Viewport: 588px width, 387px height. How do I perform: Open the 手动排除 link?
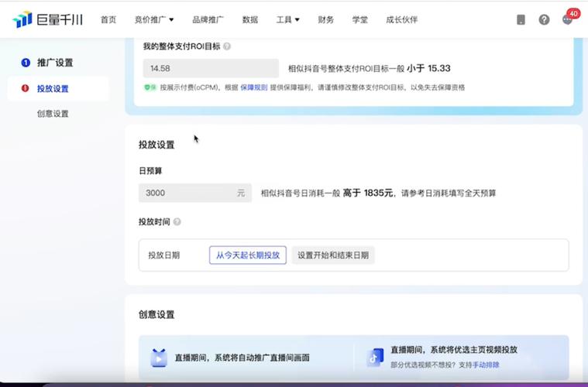coord(486,365)
